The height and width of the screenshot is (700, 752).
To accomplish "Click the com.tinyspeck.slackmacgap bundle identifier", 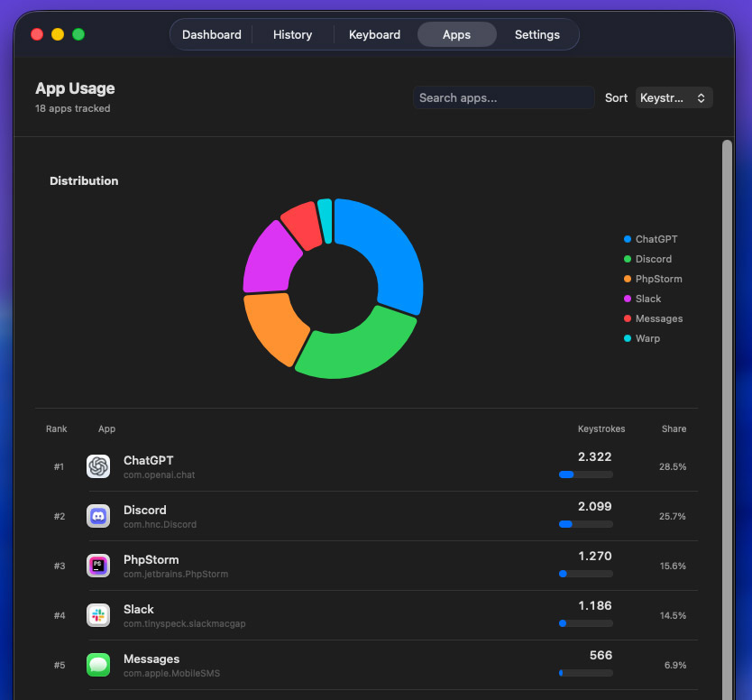I will click(x=184, y=623).
